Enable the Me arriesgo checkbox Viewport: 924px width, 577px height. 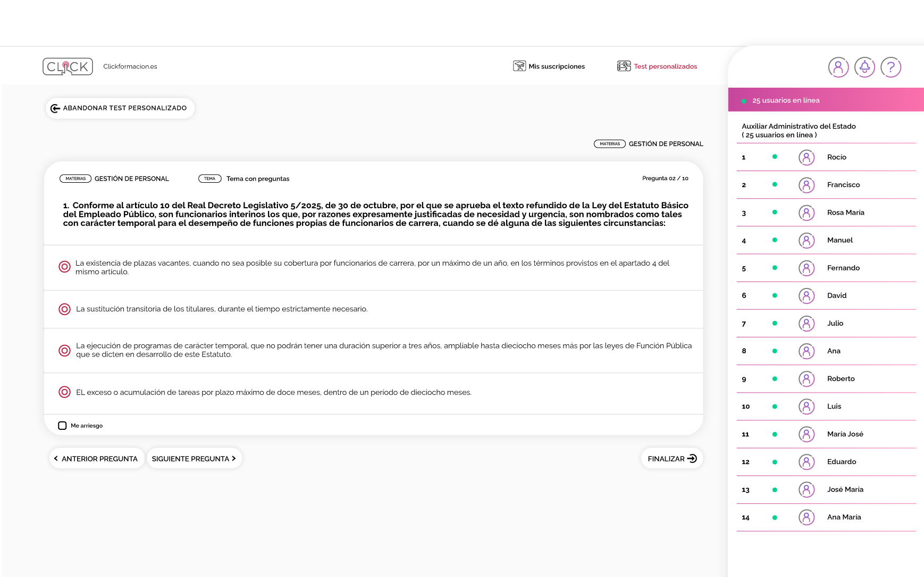pos(62,426)
